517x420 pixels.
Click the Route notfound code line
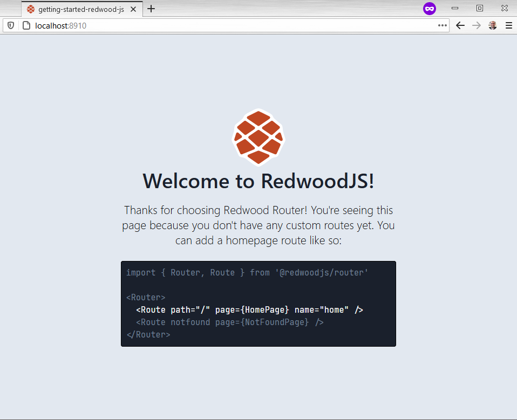(x=229, y=322)
